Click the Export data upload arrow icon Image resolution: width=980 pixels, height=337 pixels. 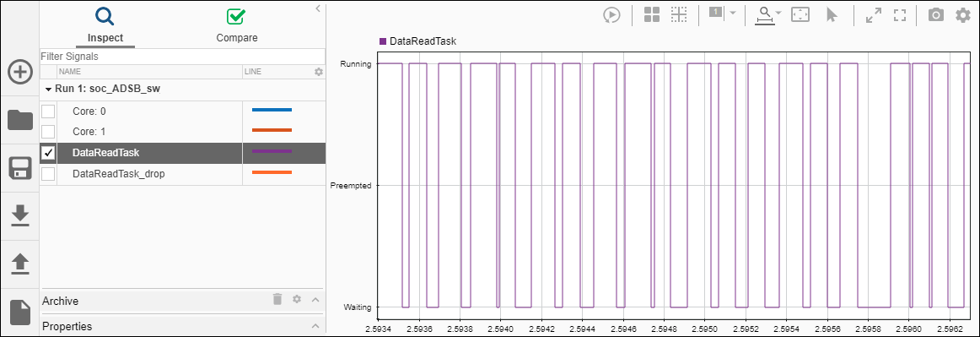coord(20,264)
